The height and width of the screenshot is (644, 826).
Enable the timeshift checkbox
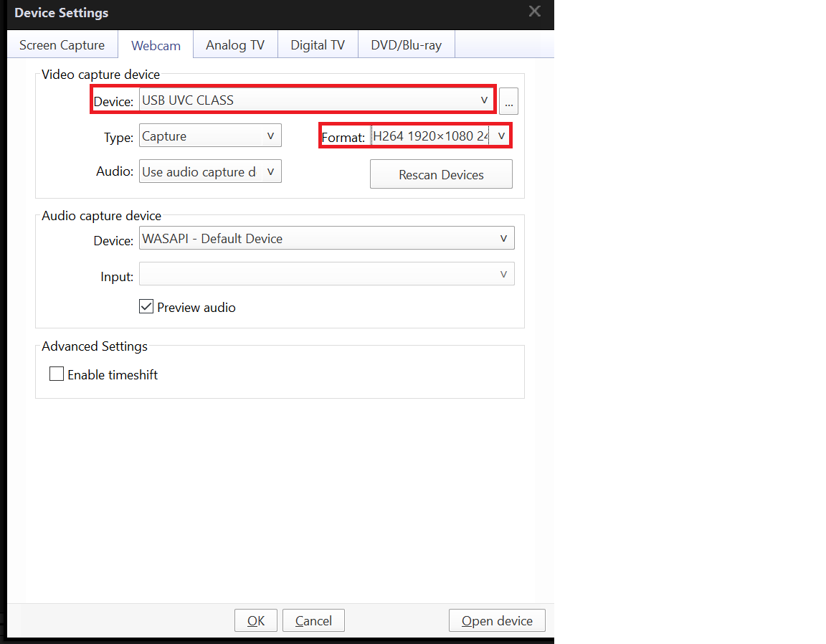pos(57,374)
